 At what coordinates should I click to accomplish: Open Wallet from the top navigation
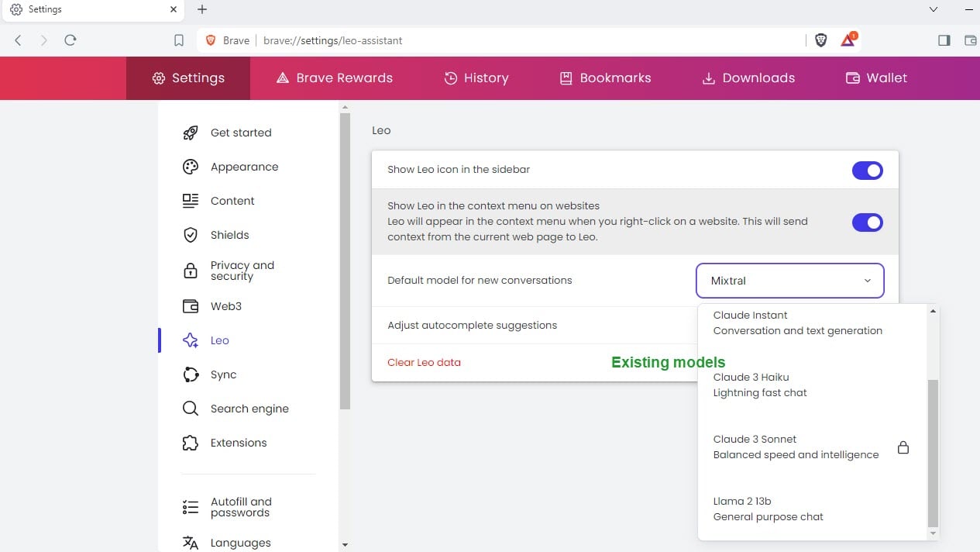[876, 78]
